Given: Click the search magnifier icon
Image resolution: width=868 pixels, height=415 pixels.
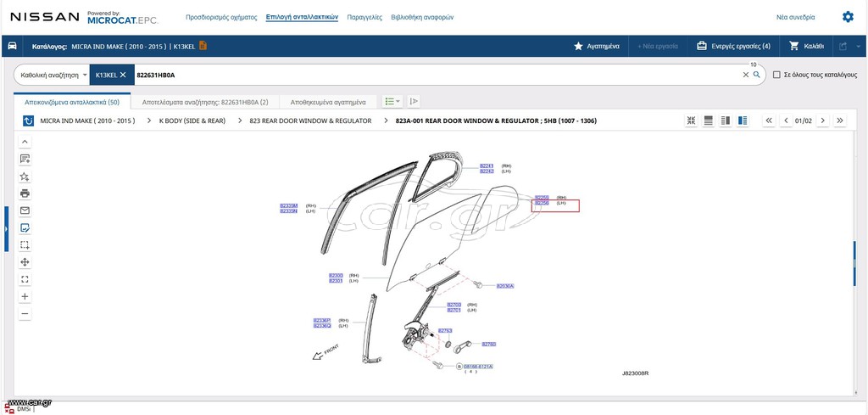Looking at the screenshot, I should [757, 75].
